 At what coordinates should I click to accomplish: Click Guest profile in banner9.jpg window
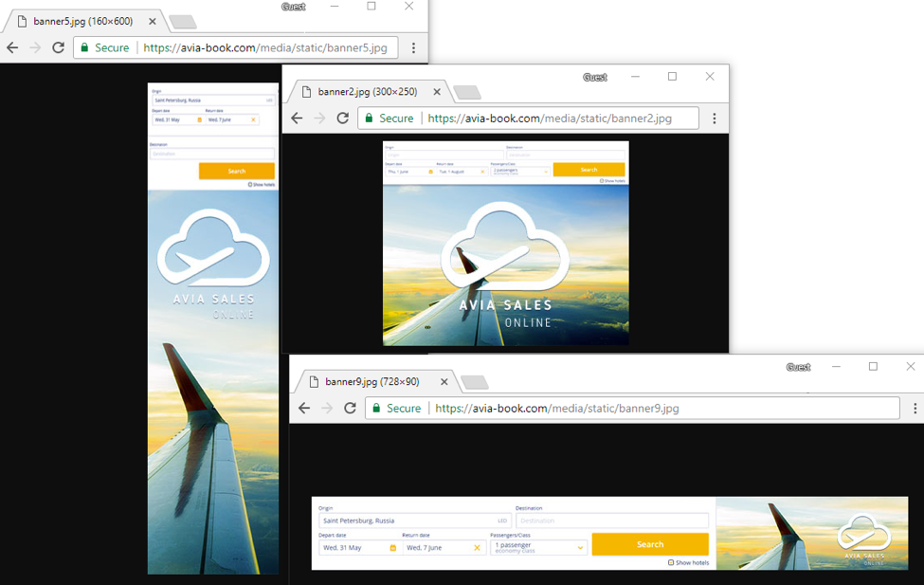799,367
